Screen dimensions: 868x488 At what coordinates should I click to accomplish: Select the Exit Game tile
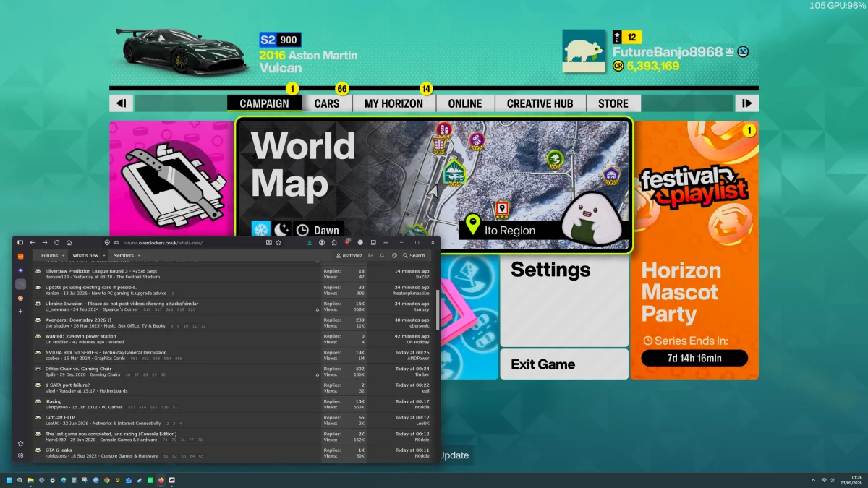563,364
